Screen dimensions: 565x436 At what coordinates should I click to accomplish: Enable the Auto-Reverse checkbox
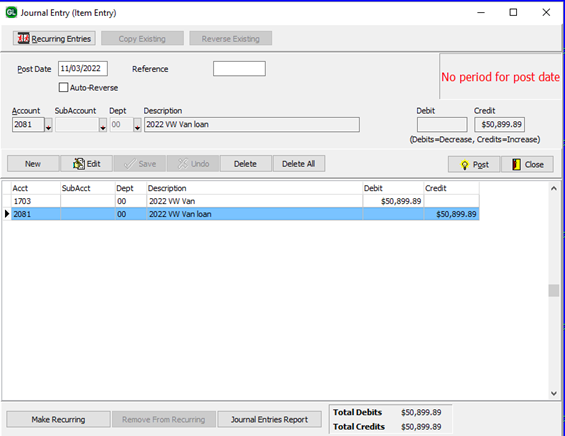(x=63, y=88)
